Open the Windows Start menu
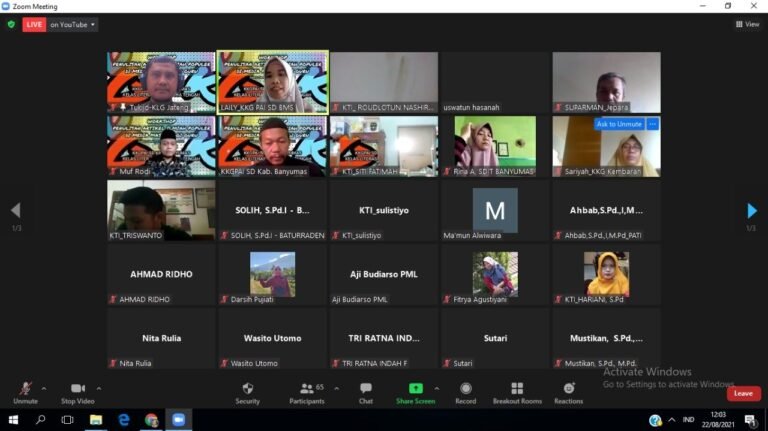 point(13,420)
